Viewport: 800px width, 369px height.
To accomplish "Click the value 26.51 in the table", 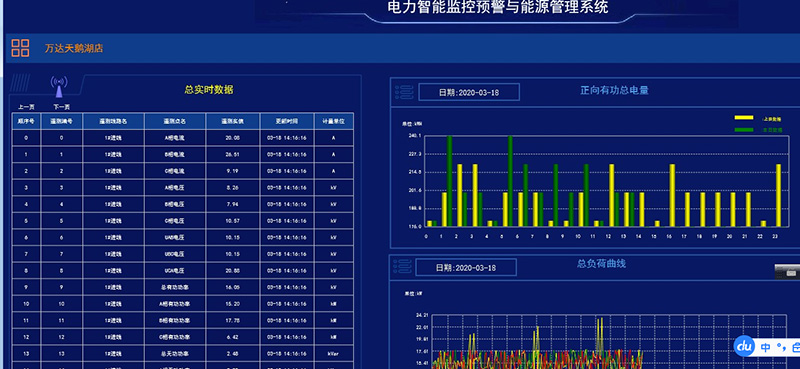I will [x=233, y=155].
